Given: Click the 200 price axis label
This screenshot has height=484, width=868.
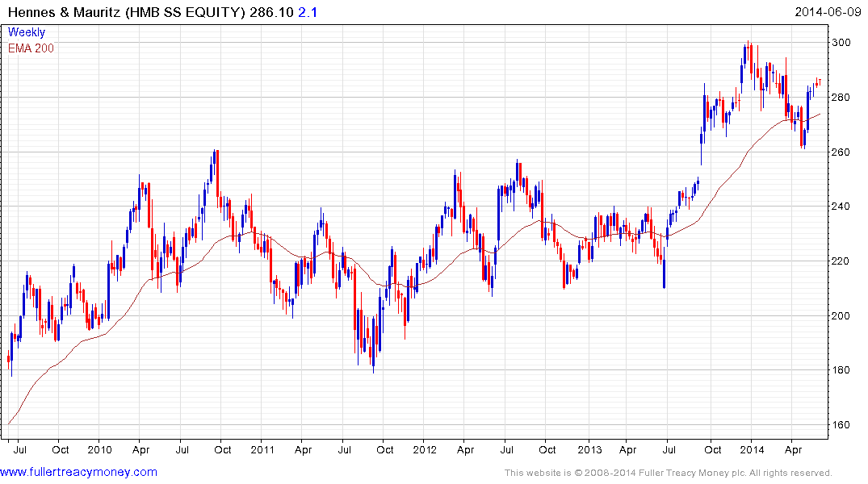Looking at the screenshot, I should [x=841, y=316].
